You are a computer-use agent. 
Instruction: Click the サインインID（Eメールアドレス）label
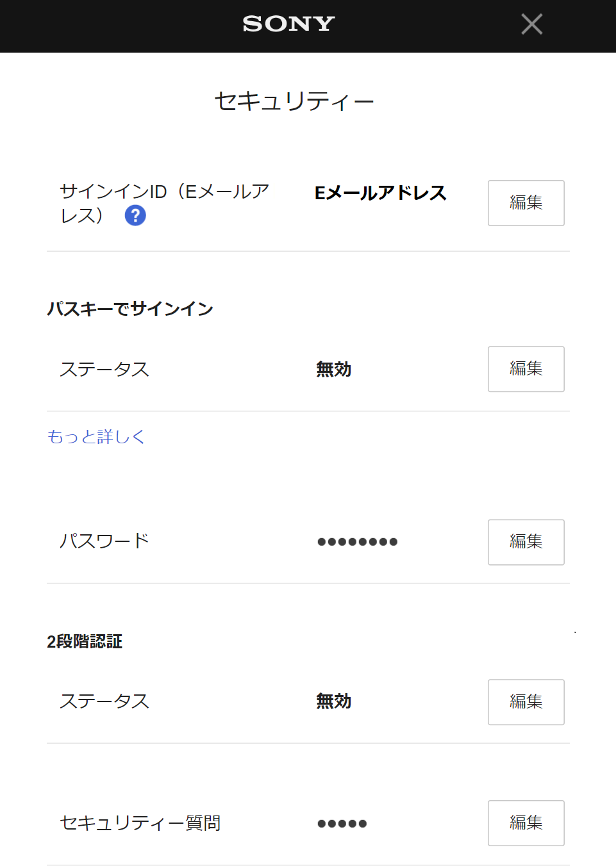coord(164,192)
